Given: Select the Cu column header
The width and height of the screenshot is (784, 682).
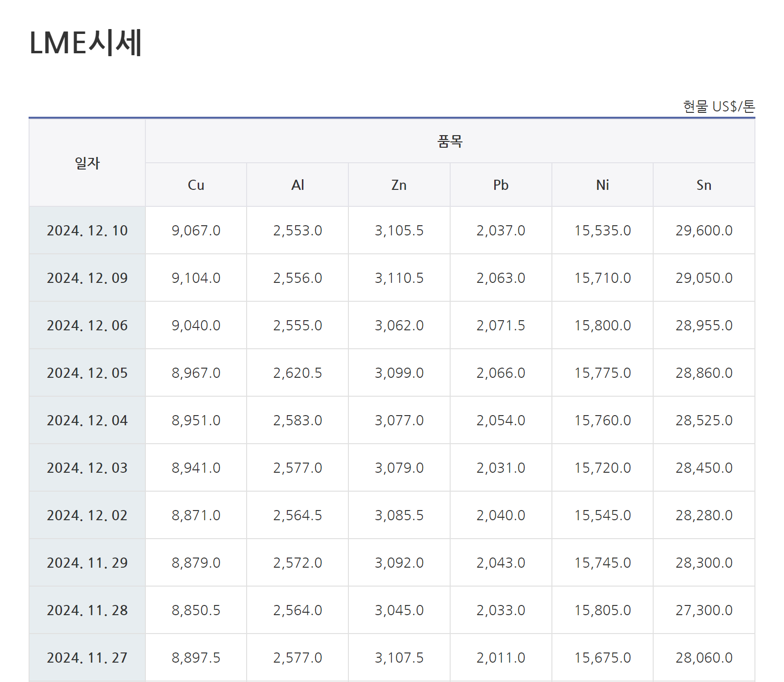Looking at the screenshot, I should [196, 185].
